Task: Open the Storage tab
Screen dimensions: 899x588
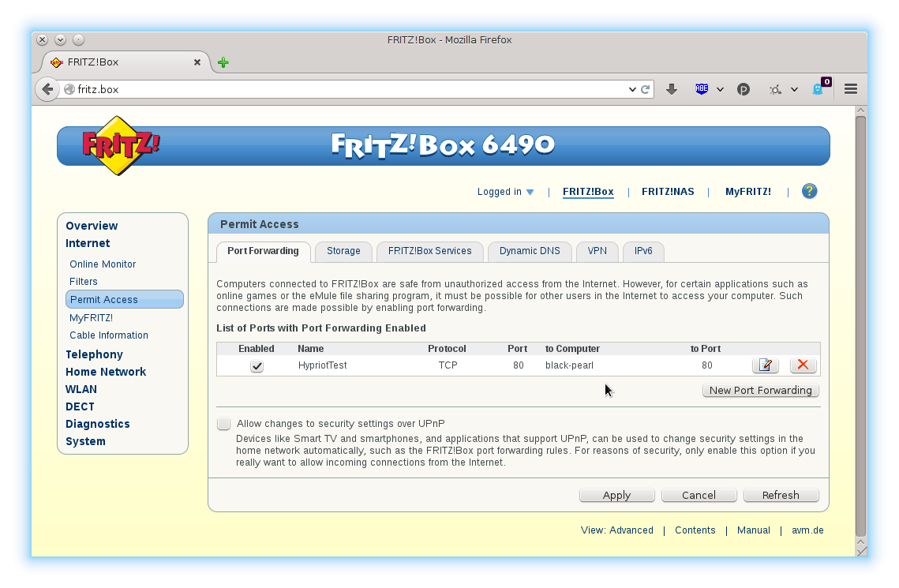Action: pyautogui.click(x=343, y=250)
